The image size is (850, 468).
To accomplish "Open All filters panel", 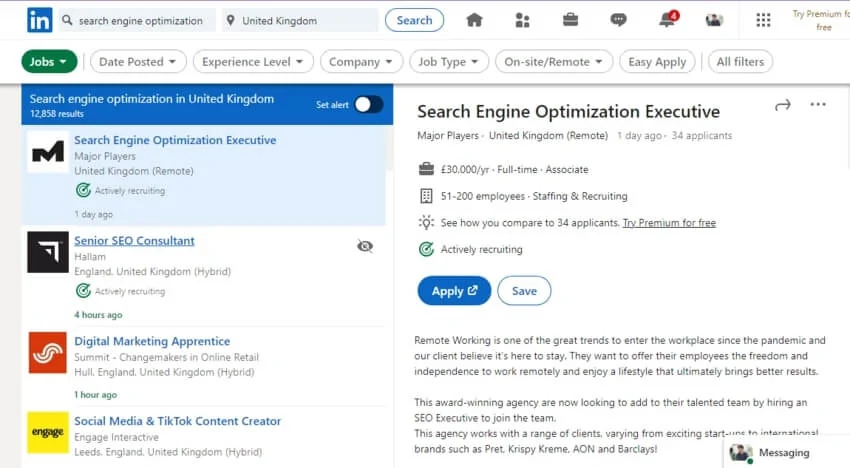I will click(x=740, y=62).
